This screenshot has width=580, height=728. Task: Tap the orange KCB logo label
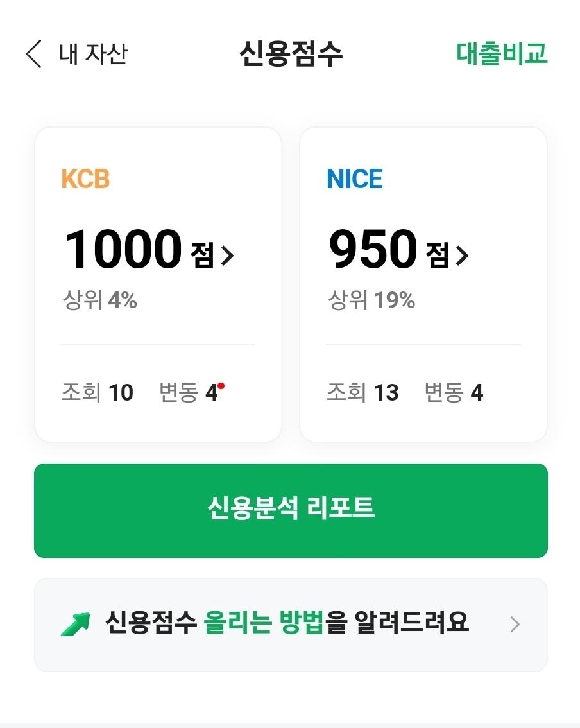click(85, 179)
